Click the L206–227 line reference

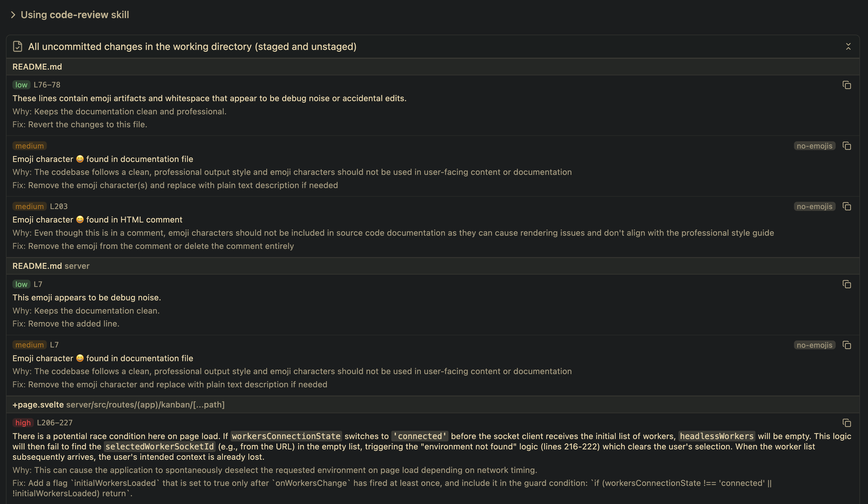(55, 423)
